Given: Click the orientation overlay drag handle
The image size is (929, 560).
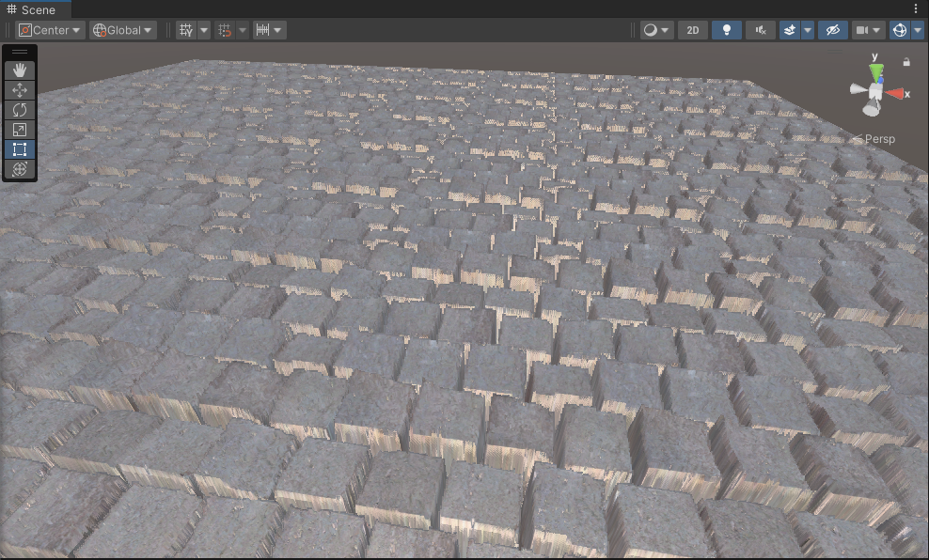Looking at the screenshot, I should [835, 52].
